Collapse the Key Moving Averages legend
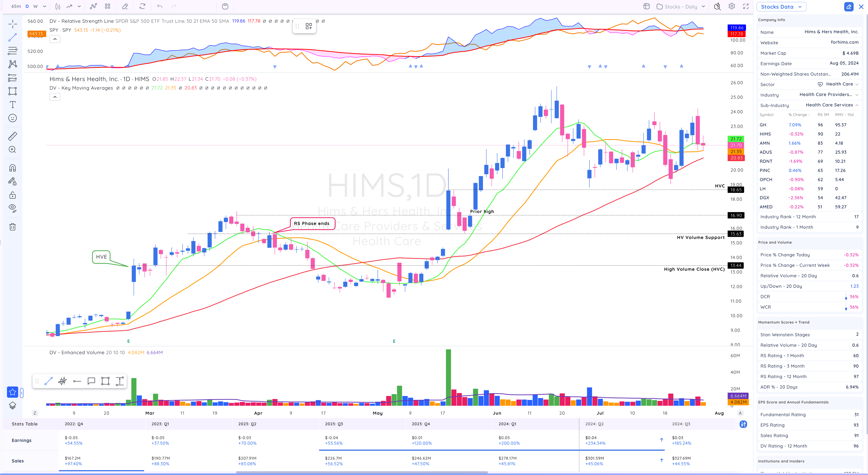 (x=55, y=97)
